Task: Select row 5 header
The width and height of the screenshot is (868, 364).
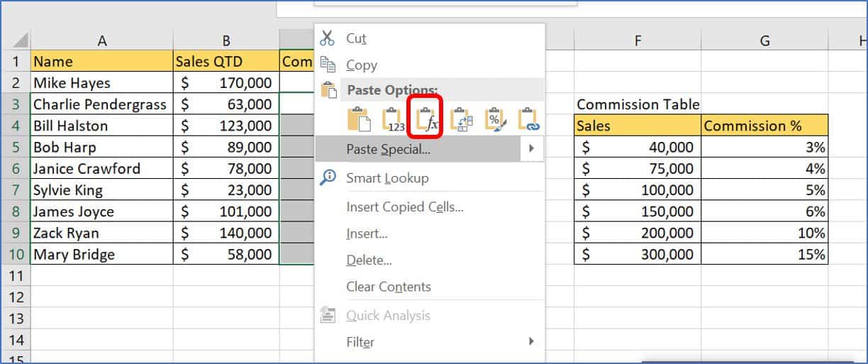Action: [x=16, y=147]
